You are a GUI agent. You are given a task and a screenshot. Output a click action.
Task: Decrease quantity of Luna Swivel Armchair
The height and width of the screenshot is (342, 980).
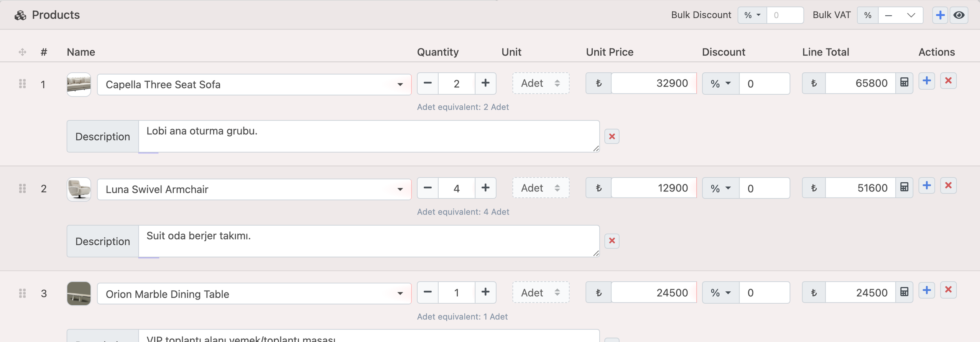click(428, 188)
